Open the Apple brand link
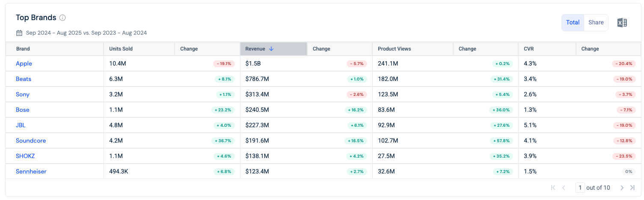644x200 pixels. [24, 63]
